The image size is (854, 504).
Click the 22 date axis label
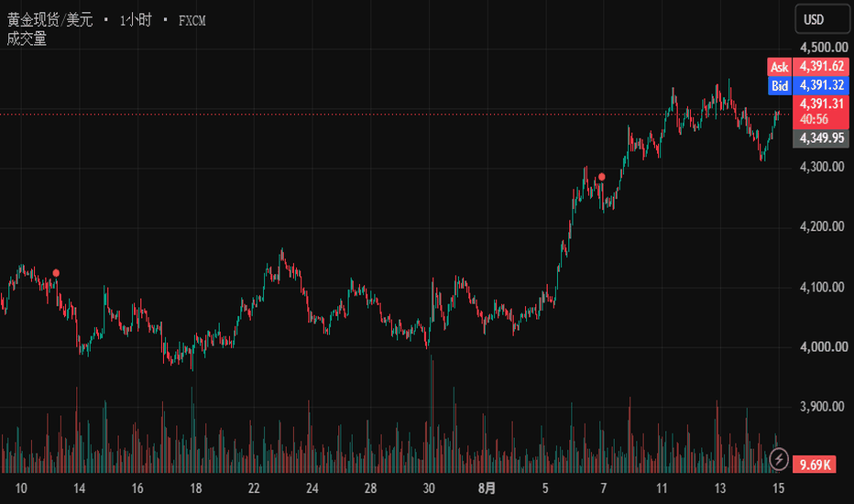point(254,488)
